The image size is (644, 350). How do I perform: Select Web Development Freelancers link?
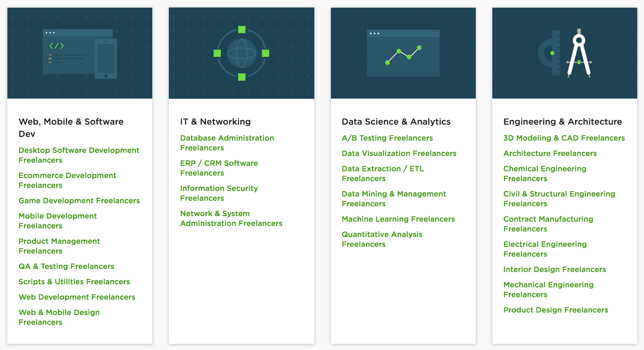point(77,297)
